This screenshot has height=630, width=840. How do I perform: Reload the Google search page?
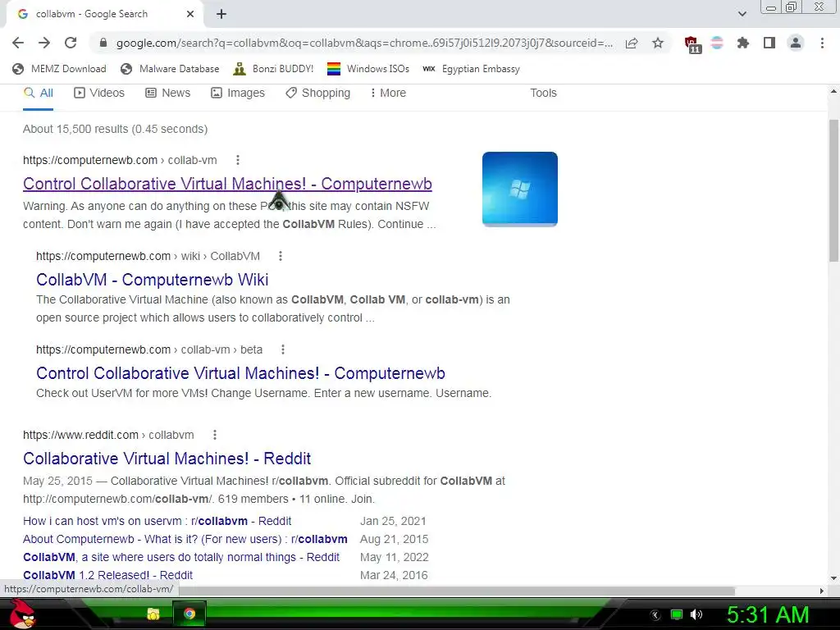point(71,43)
